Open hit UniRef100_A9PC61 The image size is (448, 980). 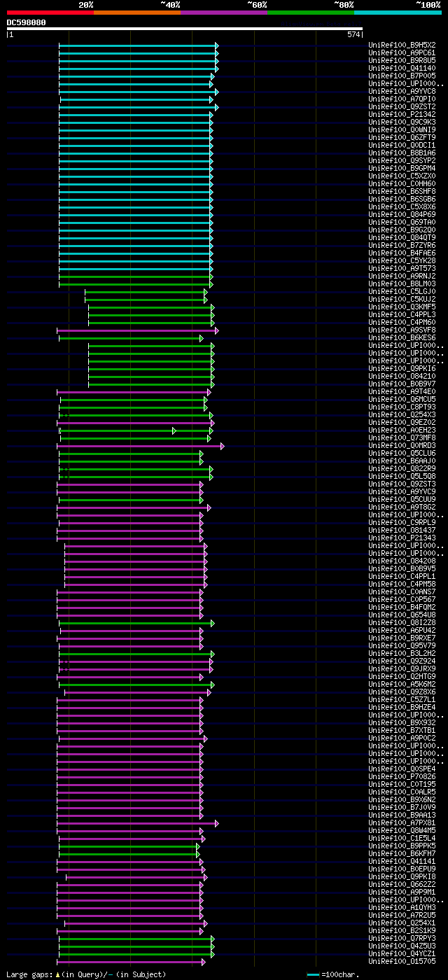pyautogui.click(x=402, y=53)
